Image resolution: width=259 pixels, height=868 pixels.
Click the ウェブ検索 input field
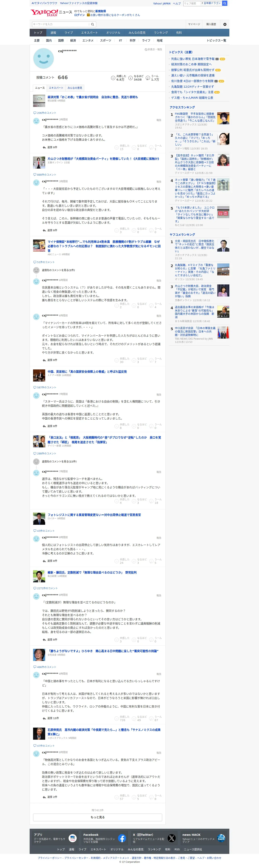coord(192,3)
